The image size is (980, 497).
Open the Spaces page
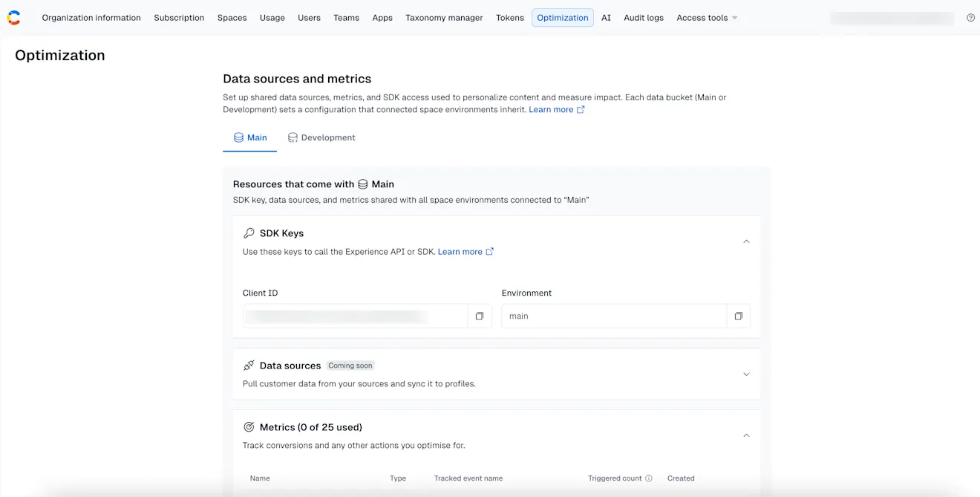click(232, 18)
